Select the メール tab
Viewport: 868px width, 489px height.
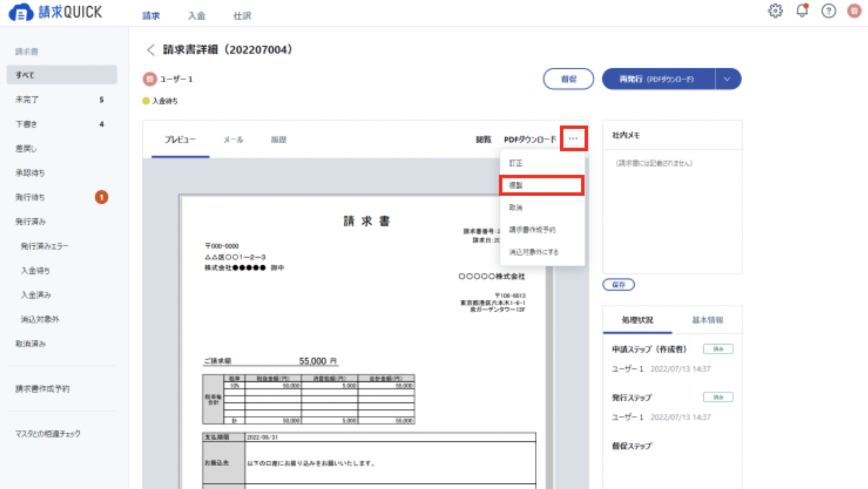tap(233, 140)
